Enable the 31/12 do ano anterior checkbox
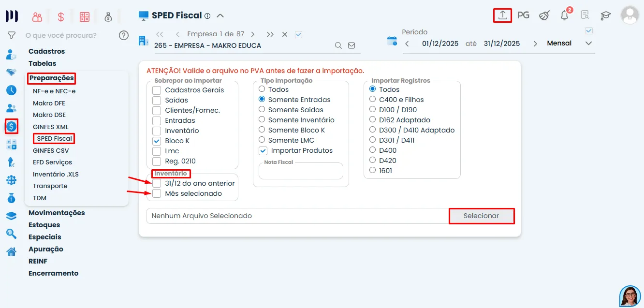 [157, 183]
